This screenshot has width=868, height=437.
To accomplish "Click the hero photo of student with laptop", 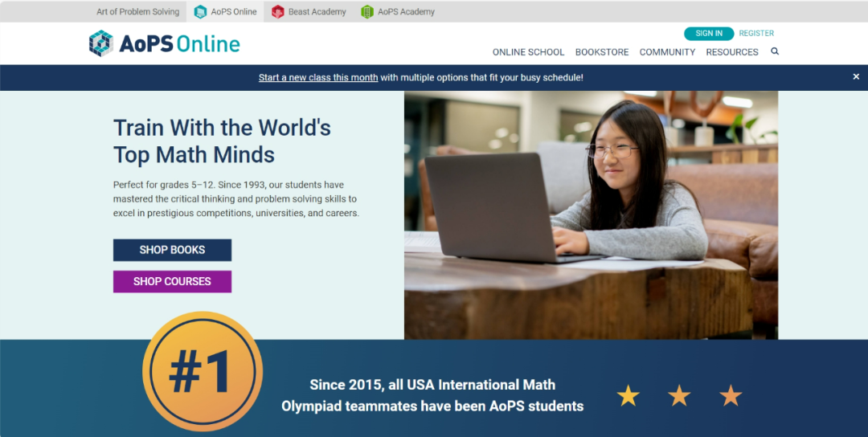I will (591, 214).
